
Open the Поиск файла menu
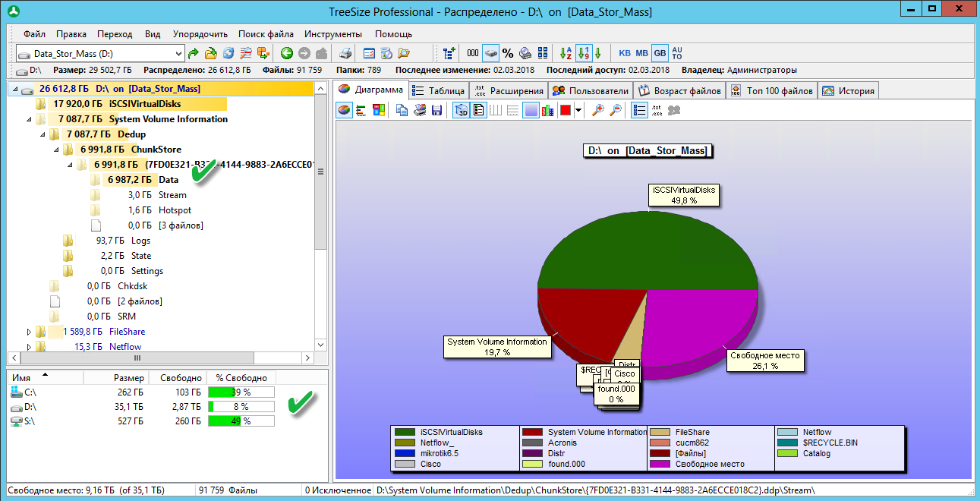click(x=266, y=34)
